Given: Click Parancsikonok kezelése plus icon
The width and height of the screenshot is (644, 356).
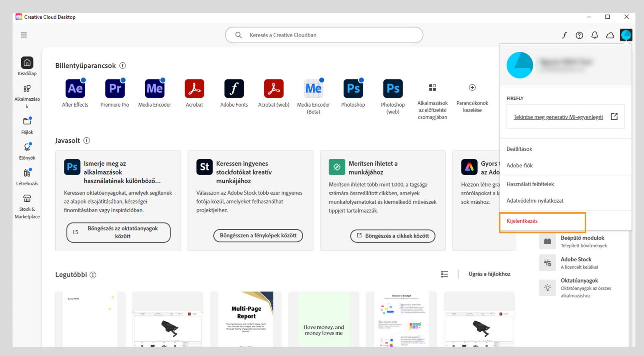Looking at the screenshot, I should (x=472, y=88).
